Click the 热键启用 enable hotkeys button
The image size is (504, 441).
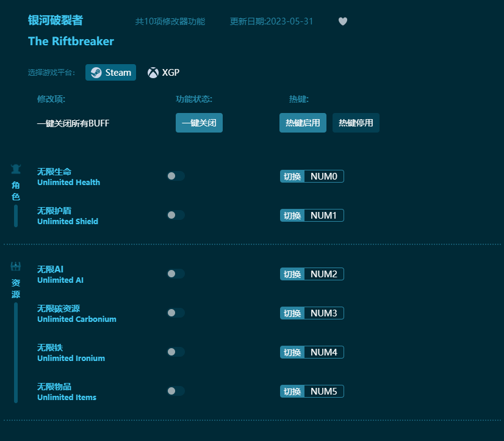point(303,123)
